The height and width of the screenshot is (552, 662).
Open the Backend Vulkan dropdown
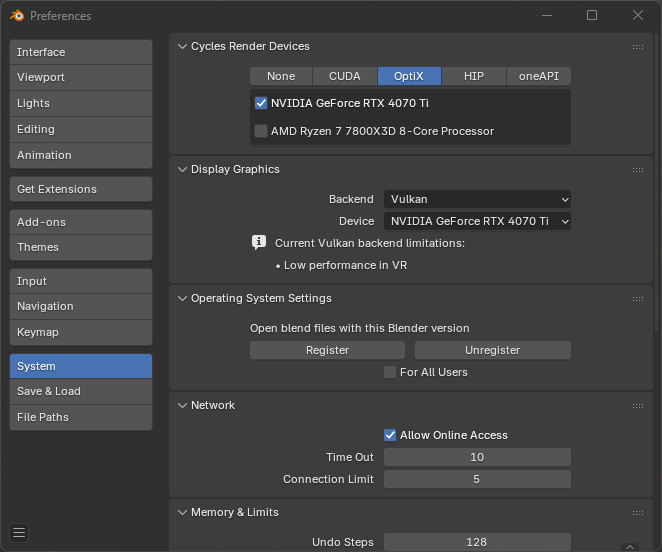[x=477, y=199]
